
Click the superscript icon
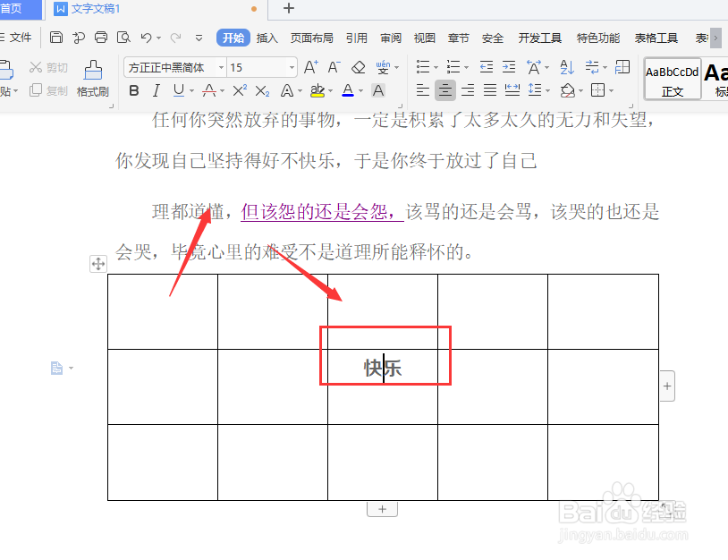click(238, 90)
